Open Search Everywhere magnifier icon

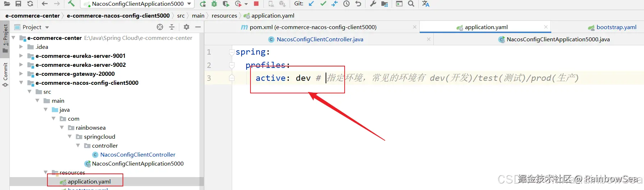pyautogui.click(x=411, y=4)
